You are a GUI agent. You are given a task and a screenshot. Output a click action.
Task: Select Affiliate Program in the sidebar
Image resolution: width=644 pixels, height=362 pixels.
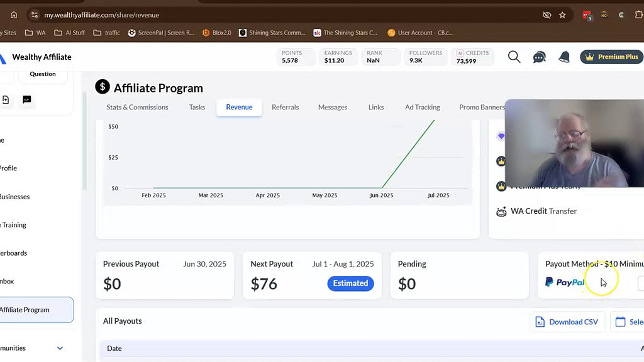tap(36, 310)
